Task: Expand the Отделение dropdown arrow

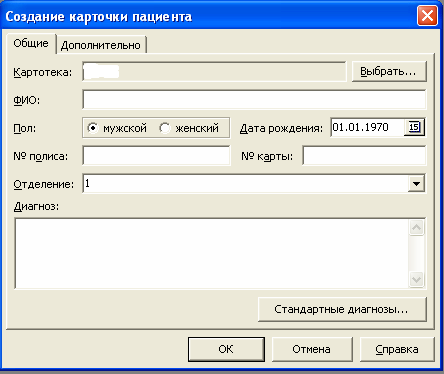Action: click(x=416, y=184)
